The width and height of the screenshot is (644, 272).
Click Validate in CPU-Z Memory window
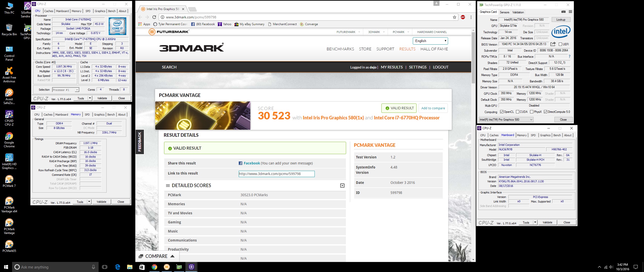click(x=101, y=202)
